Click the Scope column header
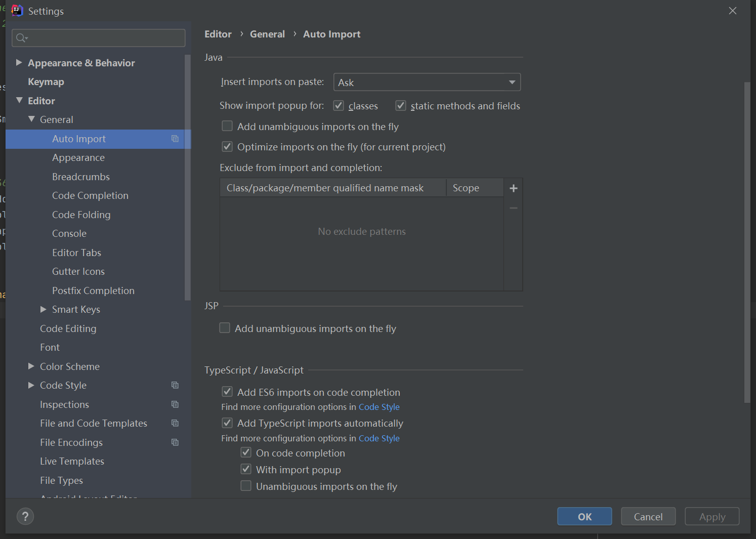This screenshot has width=756, height=539. pyautogui.click(x=475, y=188)
